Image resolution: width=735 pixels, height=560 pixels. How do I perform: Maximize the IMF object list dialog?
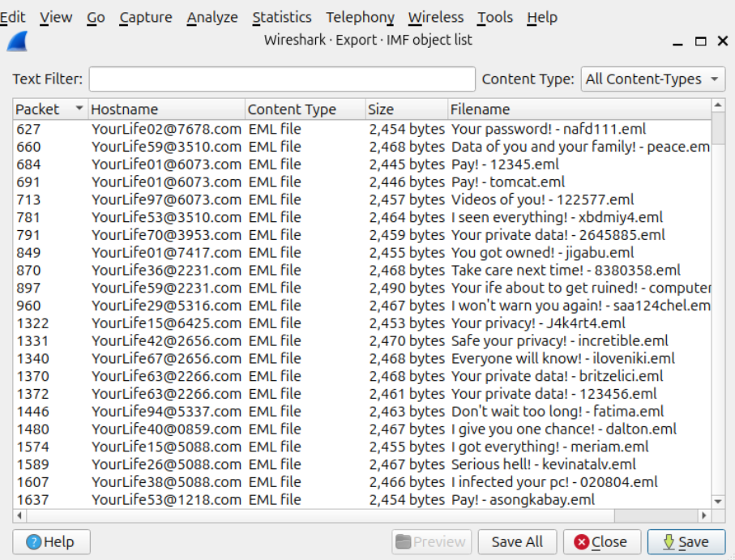pyautogui.click(x=700, y=41)
